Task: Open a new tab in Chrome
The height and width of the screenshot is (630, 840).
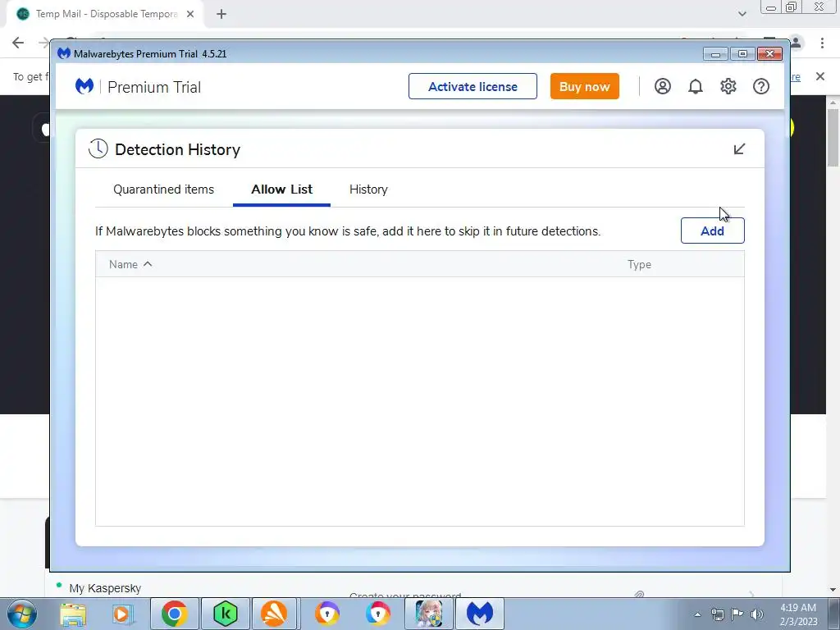Action: click(x=221, y=14)
